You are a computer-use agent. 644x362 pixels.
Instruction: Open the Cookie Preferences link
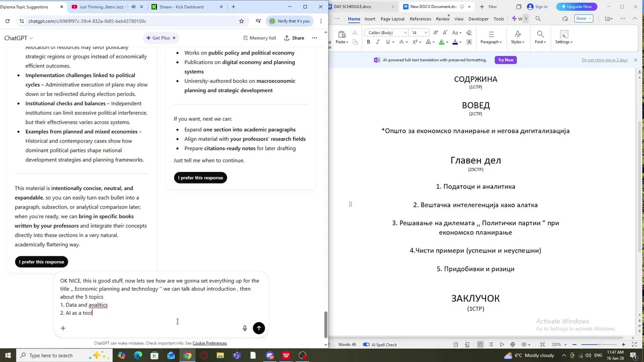point(209,343)
